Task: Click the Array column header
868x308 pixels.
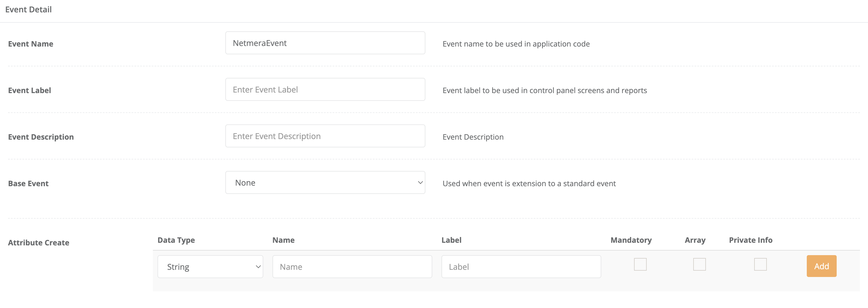Action: [x=695, y=240]
